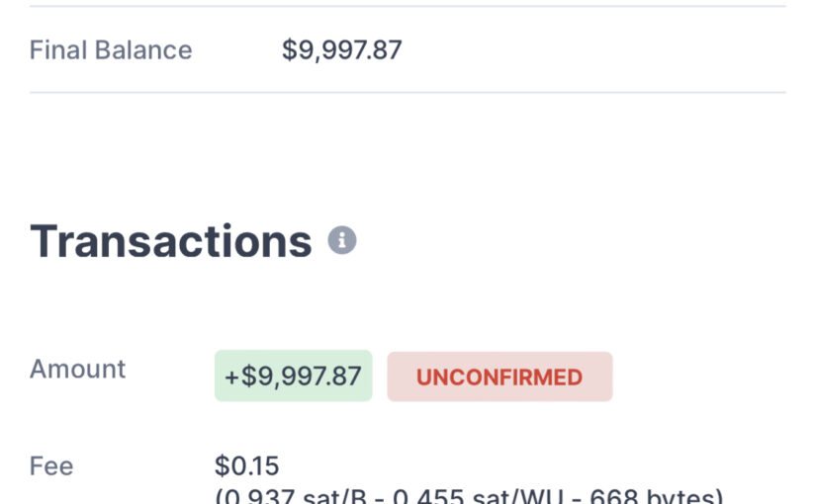Click the divider line below Final Balance
The image size is (816, 504).
coord(408,93)
